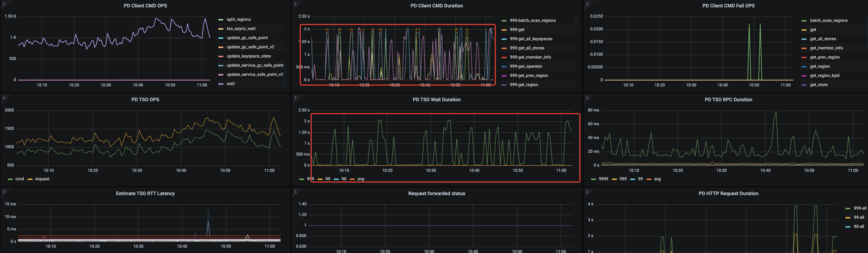Image resolution: width=868 pixels, height=253 pixels.
Task: Toggle the get_region_byid series in Fail OPS legend
Action: pyautogui.click(x=825, y=76)
